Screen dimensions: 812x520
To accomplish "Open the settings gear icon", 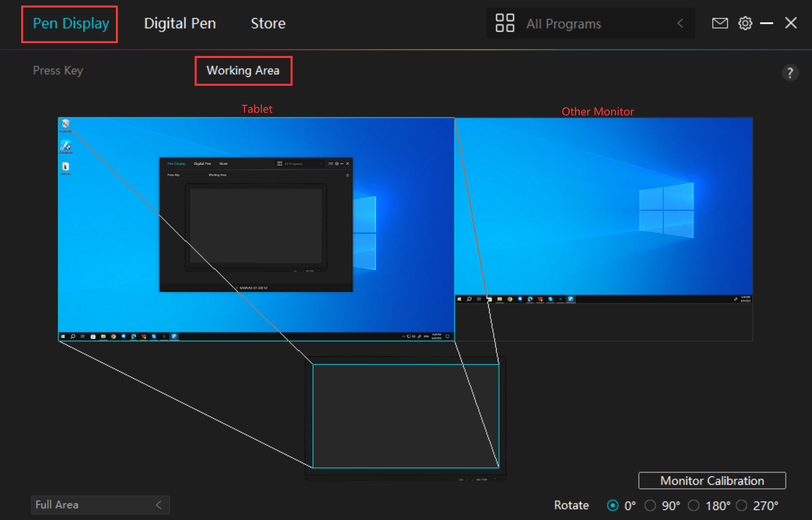I will (x=745, y=23).
